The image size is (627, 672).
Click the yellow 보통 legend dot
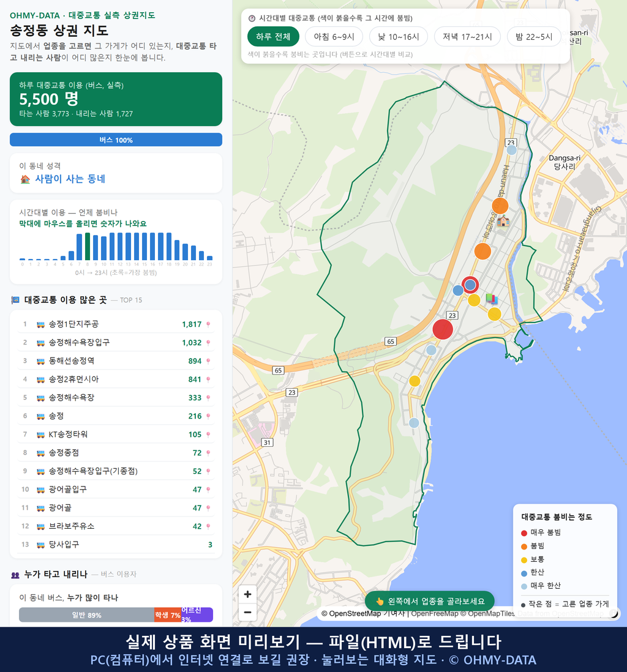(524, 560)
